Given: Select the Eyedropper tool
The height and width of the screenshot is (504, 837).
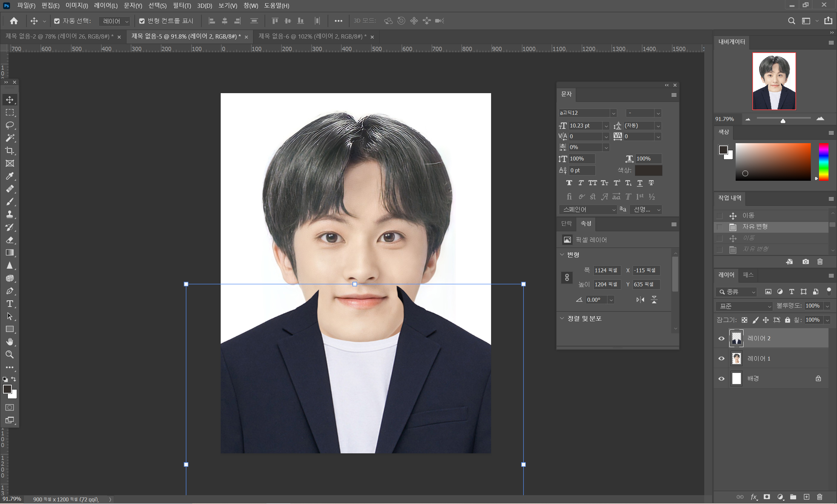Looking at the screenshot, I should pos(9,176).
